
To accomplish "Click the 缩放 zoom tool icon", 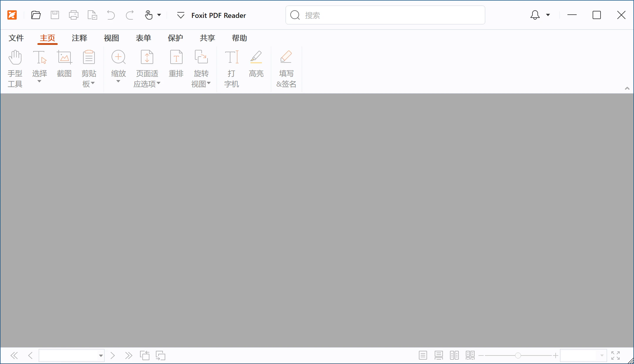I will click(119, 57).
